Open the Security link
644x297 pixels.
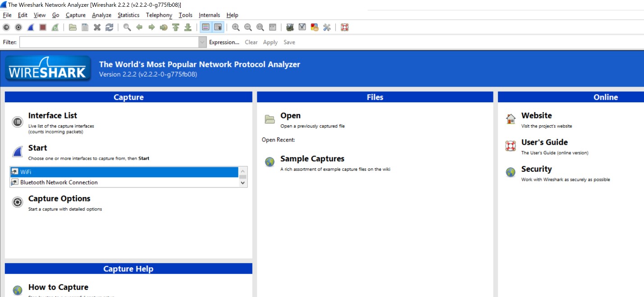(536, 169)
